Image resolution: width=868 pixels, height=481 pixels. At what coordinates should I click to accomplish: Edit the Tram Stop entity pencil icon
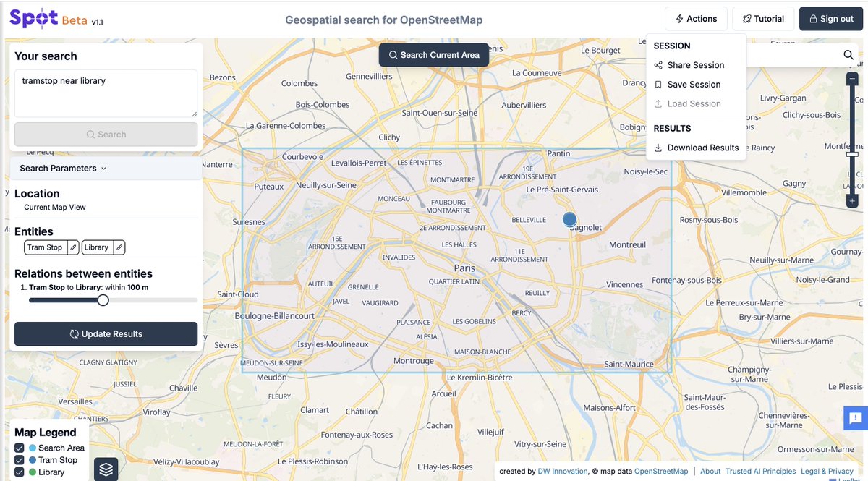pyautogui.click(x=73, y=247)
